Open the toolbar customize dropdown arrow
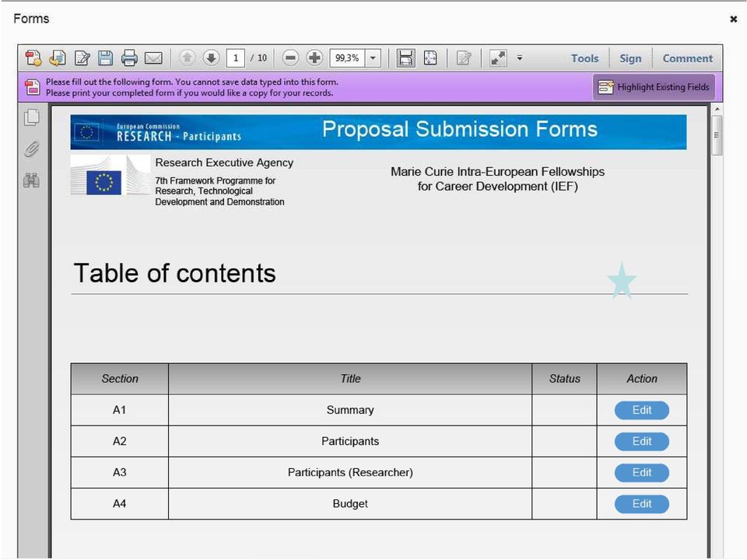 tap(520, 58)
